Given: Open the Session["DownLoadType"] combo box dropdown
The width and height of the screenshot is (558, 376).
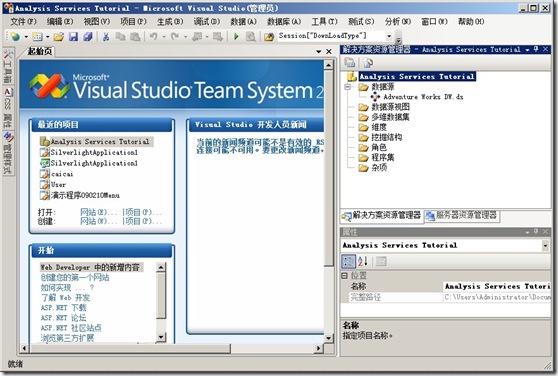Looking at the screenshot, I should pos(389,36).
